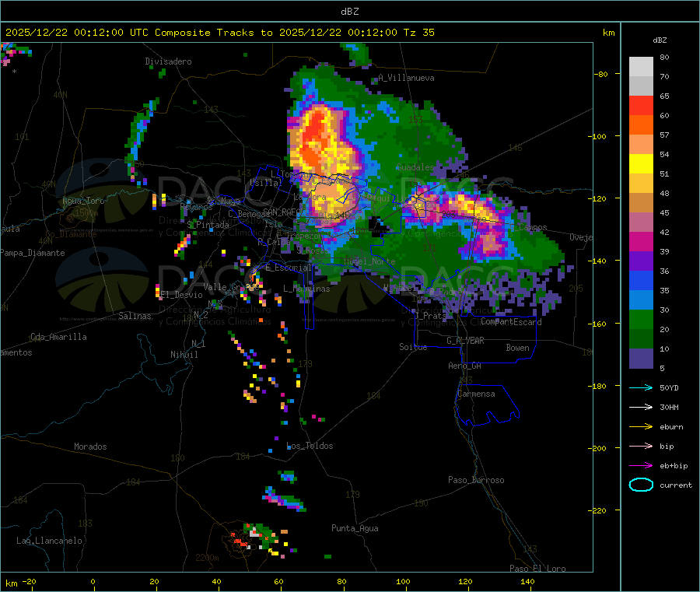700x592 pixels.
Task: Click the Divisadero map label
Action: [168, 61]
